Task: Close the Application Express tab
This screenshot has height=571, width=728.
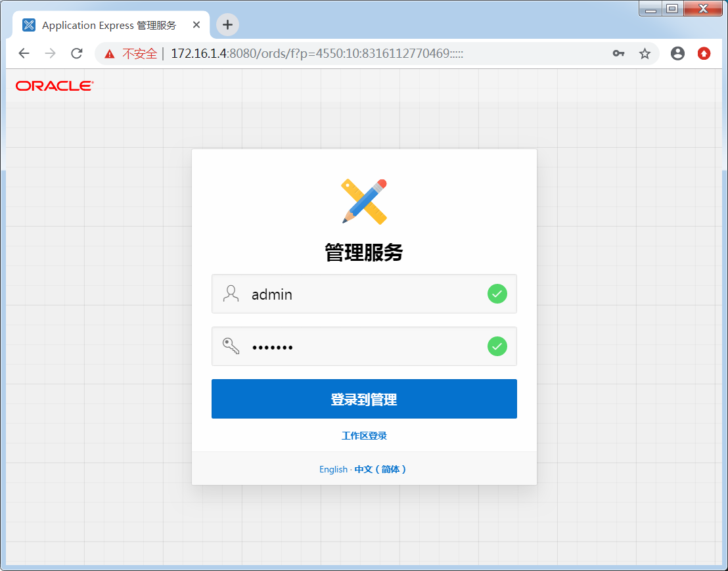Action: point(196,25)
